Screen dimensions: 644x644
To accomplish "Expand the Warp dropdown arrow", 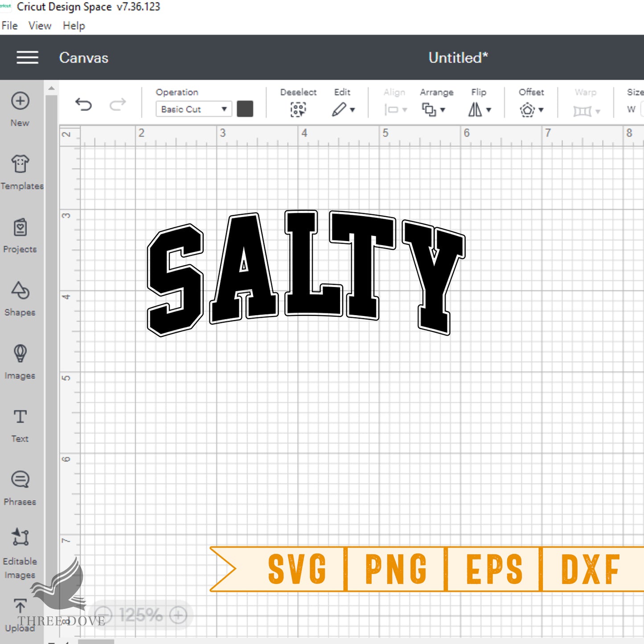I will (x=598, y=111).
